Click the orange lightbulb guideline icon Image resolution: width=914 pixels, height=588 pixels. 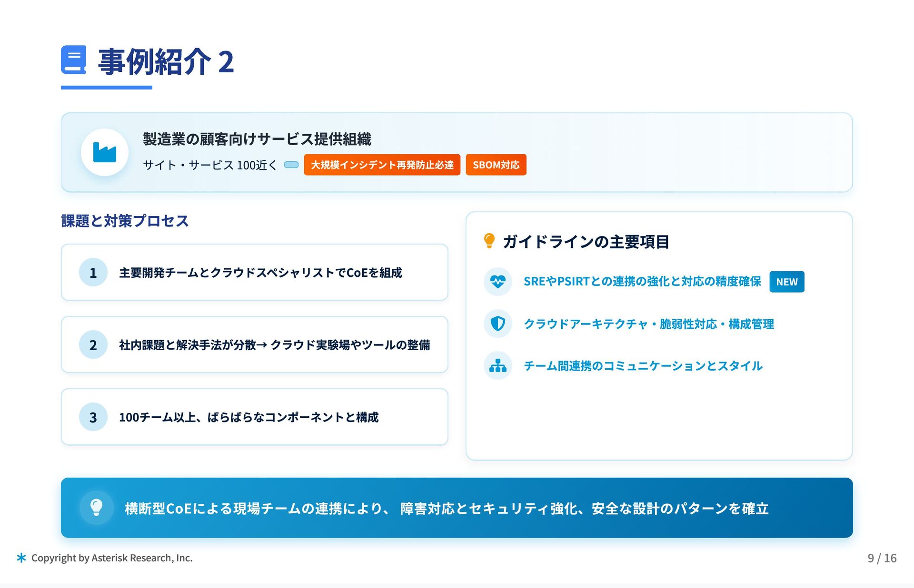489,241
